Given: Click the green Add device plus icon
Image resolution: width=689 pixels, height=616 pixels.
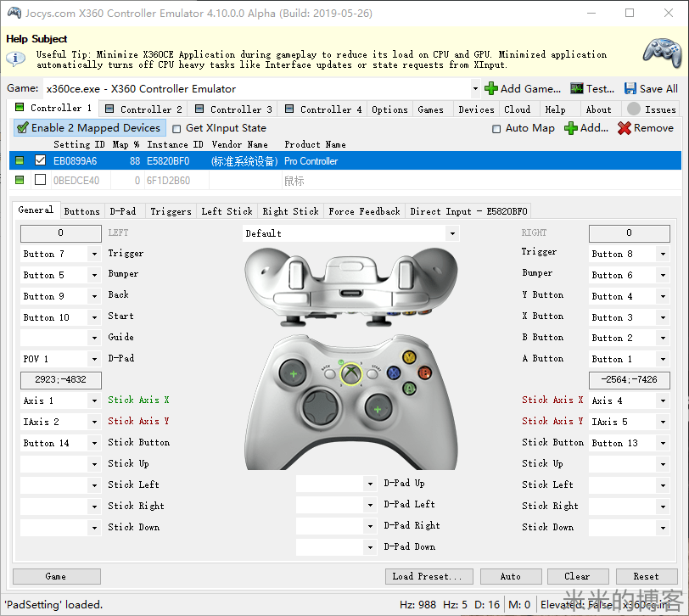Looking at the screenshot, I should click(x=571, y=128).
